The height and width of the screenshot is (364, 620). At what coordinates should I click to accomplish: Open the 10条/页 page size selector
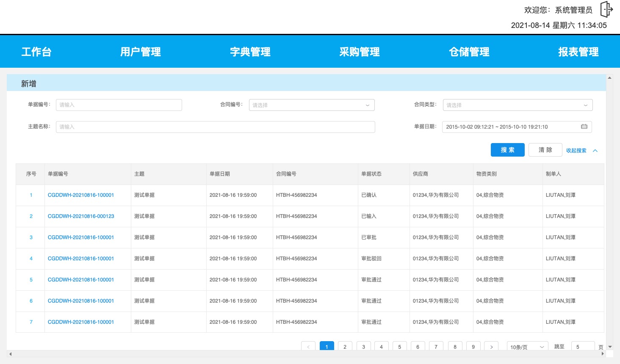click(x=527, y=347)
